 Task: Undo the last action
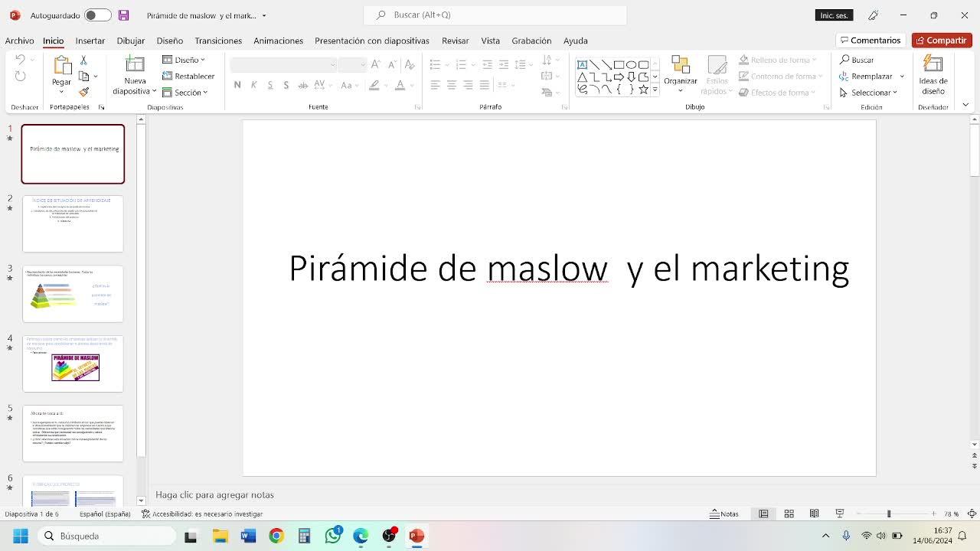[21, 60]
